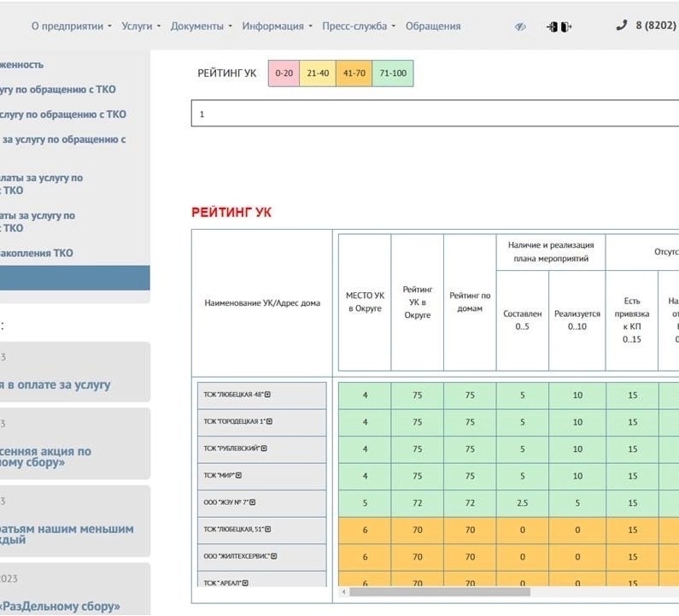The height and width of the screenshot is (616, 679).
Task: Expand ТСЖ "РУБЛЕВСКИЙ" row icon
Action: click(x=265, y=449)
